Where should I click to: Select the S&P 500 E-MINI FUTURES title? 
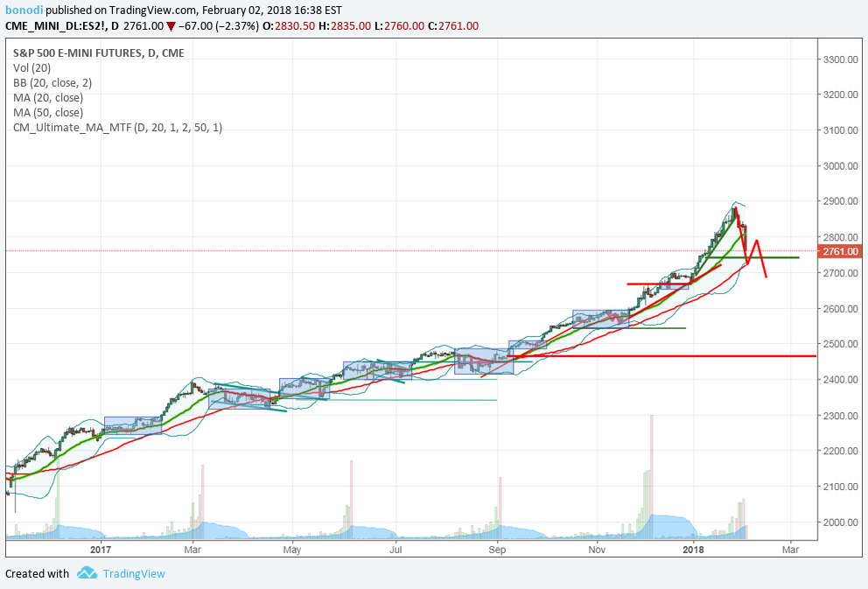99,53
